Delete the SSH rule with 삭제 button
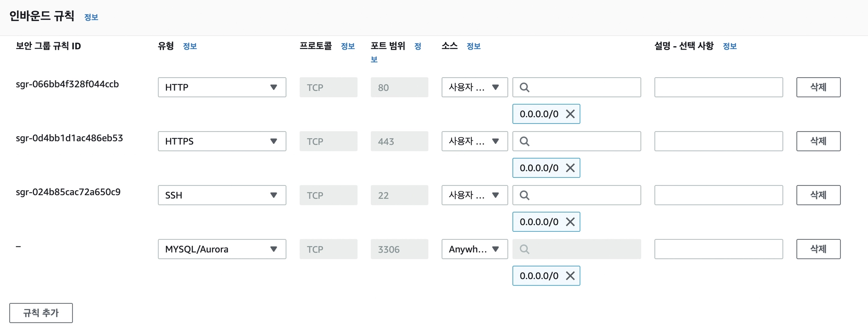Screen dimensions: 868x331 [818, 195]
